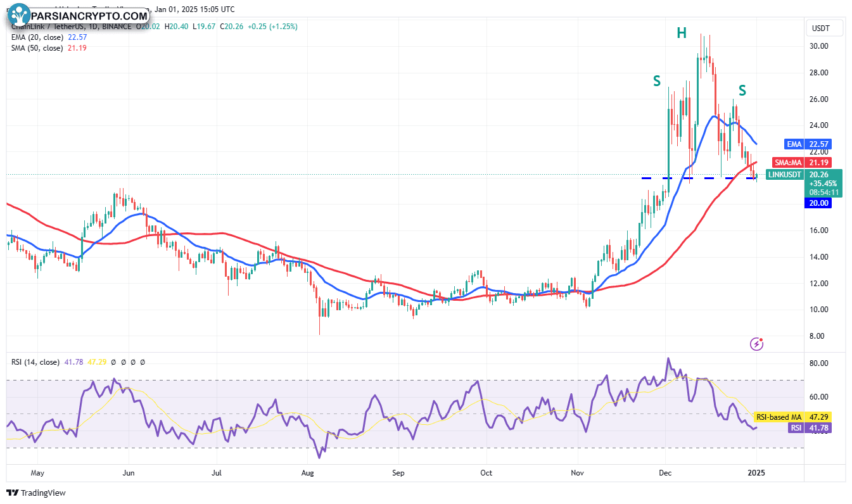Click the 41.78 value in RSI legend
This screenshot has width=852, height=504.
(x=73, y=362)
